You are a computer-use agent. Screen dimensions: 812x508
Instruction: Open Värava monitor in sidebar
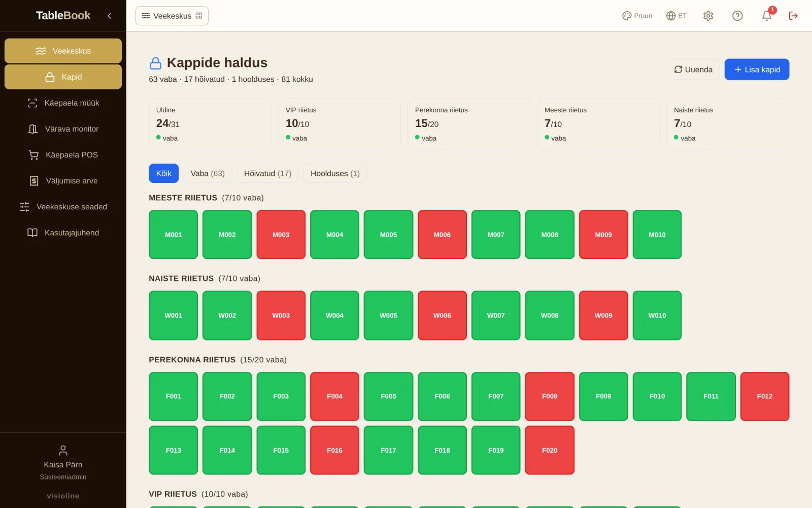click(63, 129)
